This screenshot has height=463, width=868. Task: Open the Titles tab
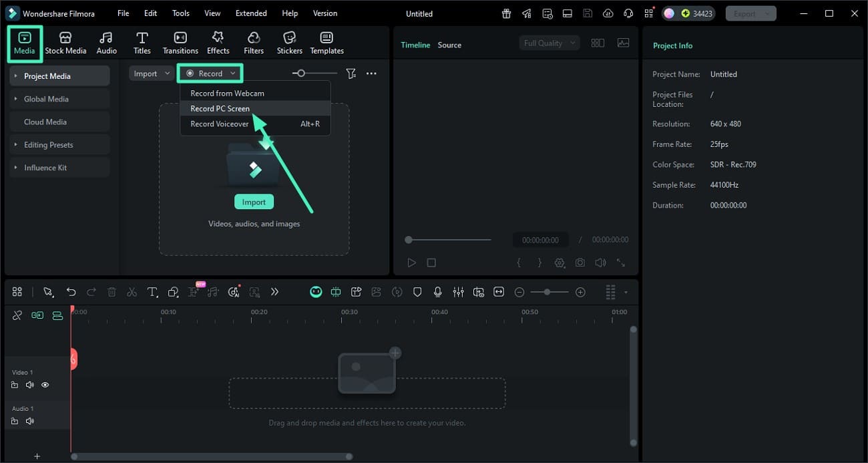click(x=142, y=43)
